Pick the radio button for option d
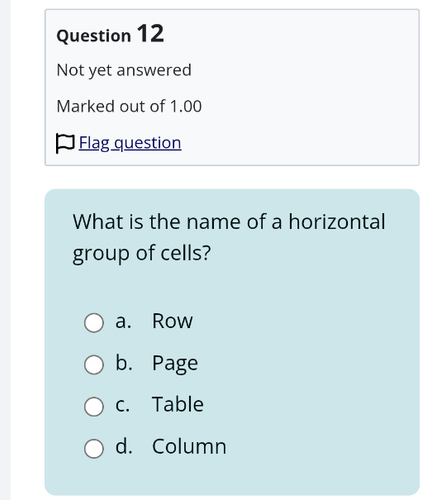This screenshot has height=500, width=427. pyautogui.click(x=94, y=448)
